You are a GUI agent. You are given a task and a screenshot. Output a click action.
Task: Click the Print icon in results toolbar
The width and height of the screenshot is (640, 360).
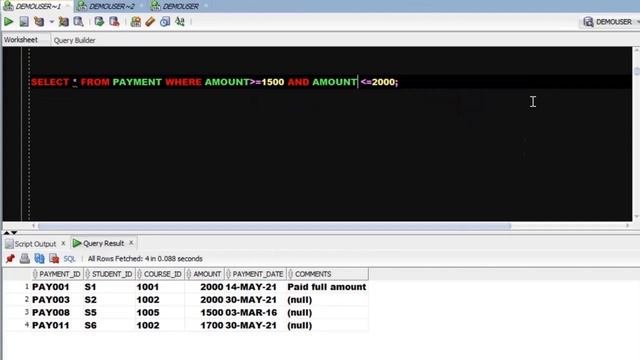click(25, 258)
